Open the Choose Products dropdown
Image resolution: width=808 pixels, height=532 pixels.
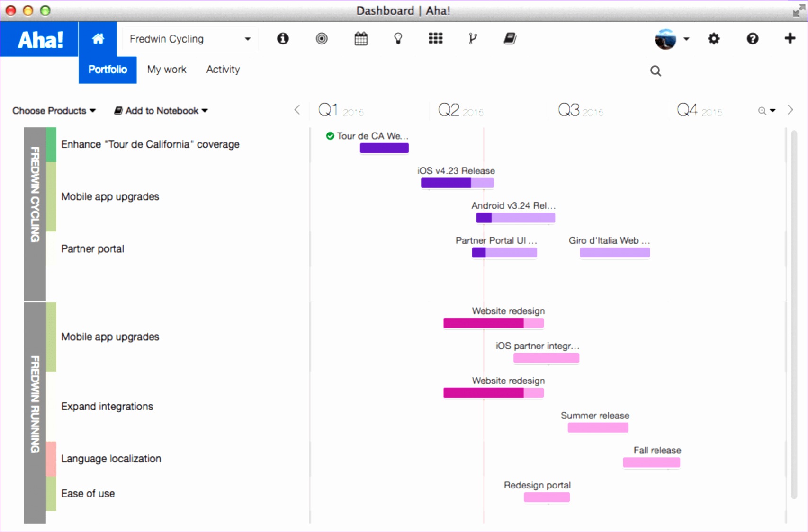(54, 110)
